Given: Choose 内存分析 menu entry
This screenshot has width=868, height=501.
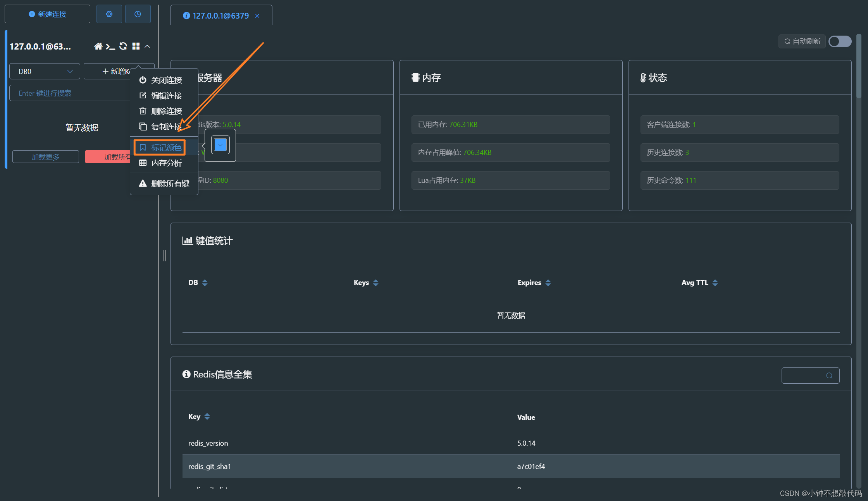Looking at the screenshot, I should pyautogui.click(x=166, y=163).
